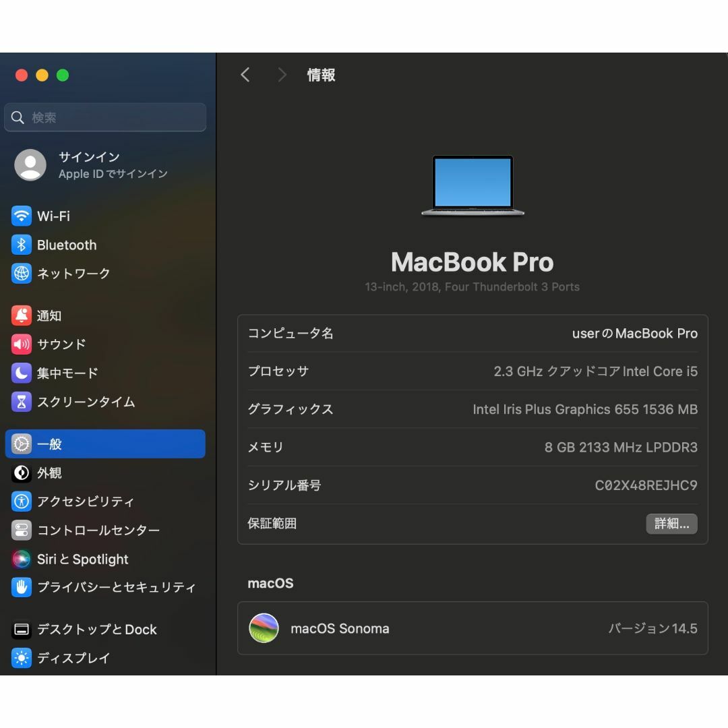Click the MacBook Pro heading

[x=472, y=262]
